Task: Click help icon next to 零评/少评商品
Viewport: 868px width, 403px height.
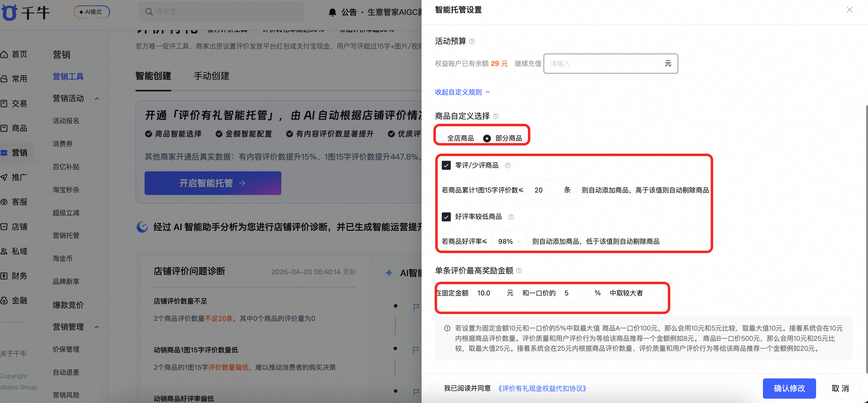Action: click(x=507, y=165)
